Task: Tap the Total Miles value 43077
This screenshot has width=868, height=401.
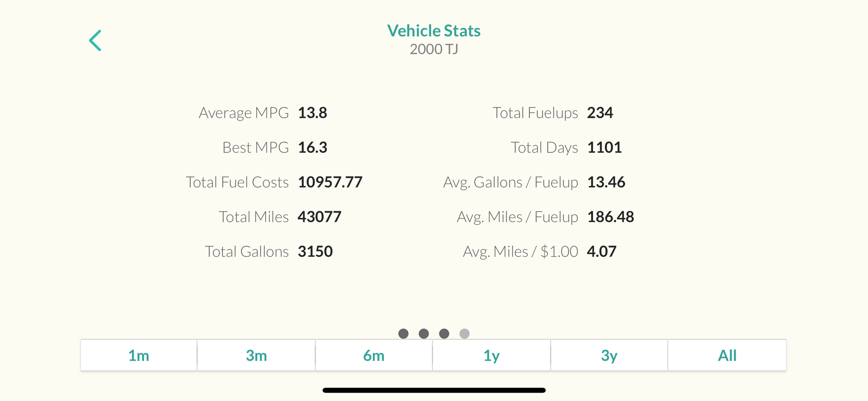Action: click(319, 217)
